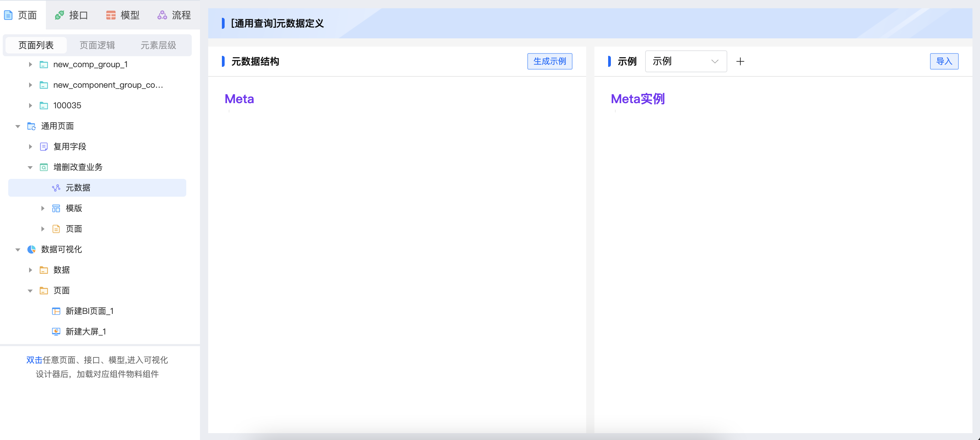The width and height of the screenshot is (980, 440).
Task: Click the [通用查询]元数据定义 title
Action: click(277, 24)
